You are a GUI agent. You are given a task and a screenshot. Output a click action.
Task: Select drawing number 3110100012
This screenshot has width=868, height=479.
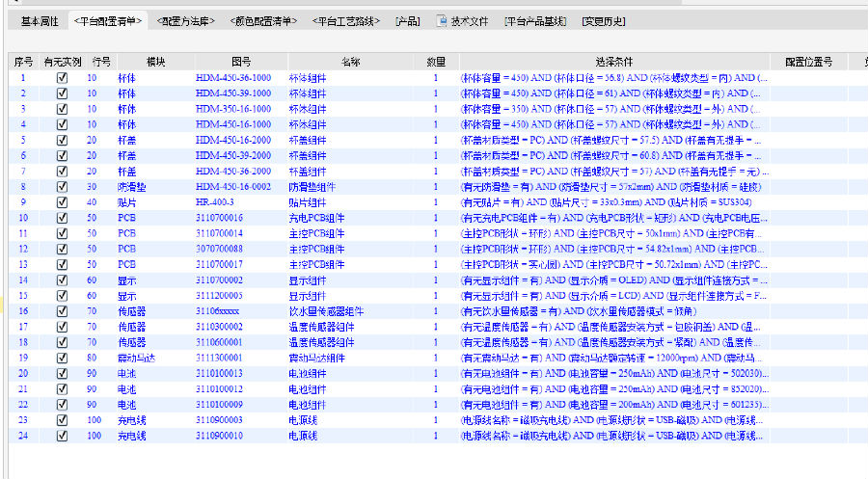point(219,388)
